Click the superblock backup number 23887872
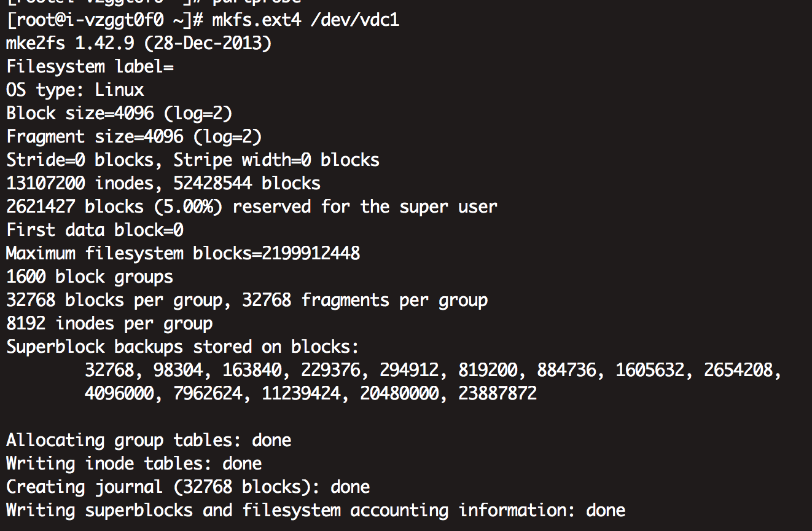This screenshot has width=812, height=531. click(498, 393)
